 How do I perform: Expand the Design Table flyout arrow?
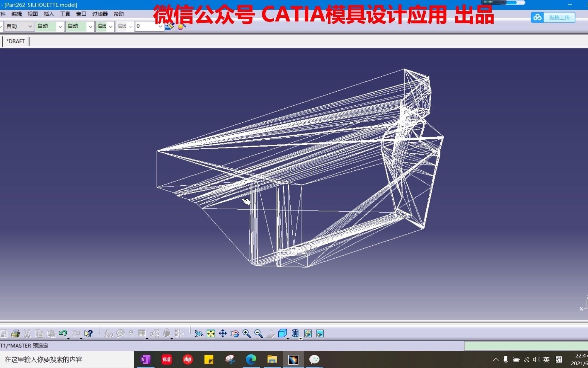147,338
